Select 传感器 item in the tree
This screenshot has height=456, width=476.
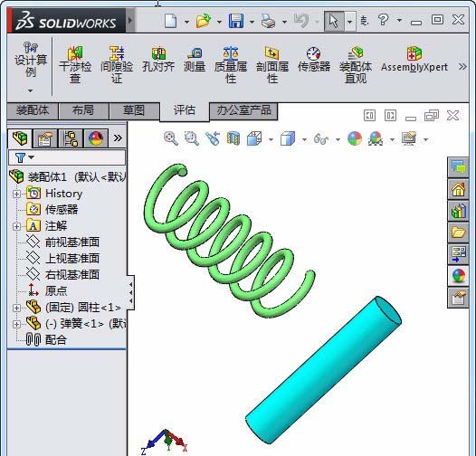[x=62, y=210]
